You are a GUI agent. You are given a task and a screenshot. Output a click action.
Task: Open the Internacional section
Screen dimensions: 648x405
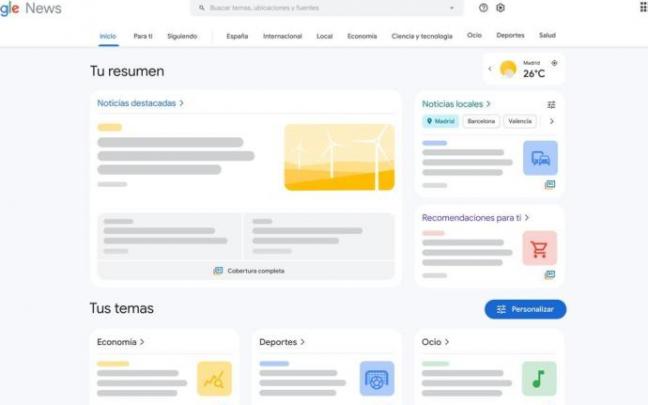pyautogui.click(x=283, y=36)
